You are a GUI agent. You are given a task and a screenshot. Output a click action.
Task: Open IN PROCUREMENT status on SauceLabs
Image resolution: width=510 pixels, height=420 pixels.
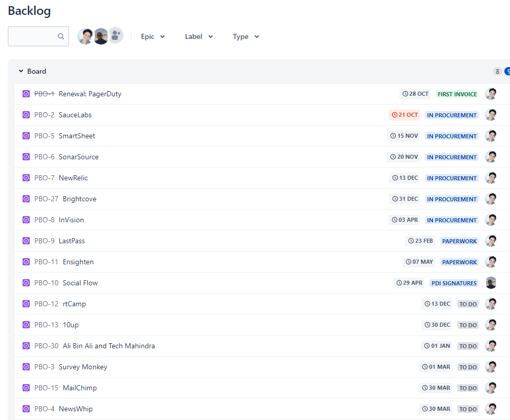pos(452,115)
